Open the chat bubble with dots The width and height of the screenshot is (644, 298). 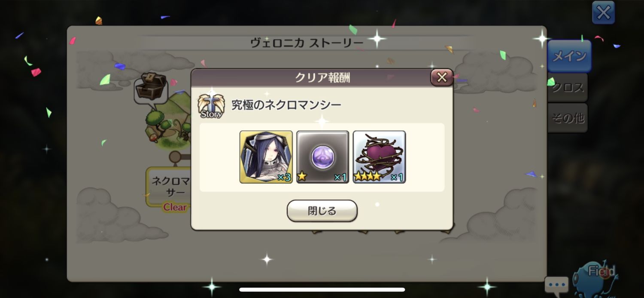pos(557,285)
